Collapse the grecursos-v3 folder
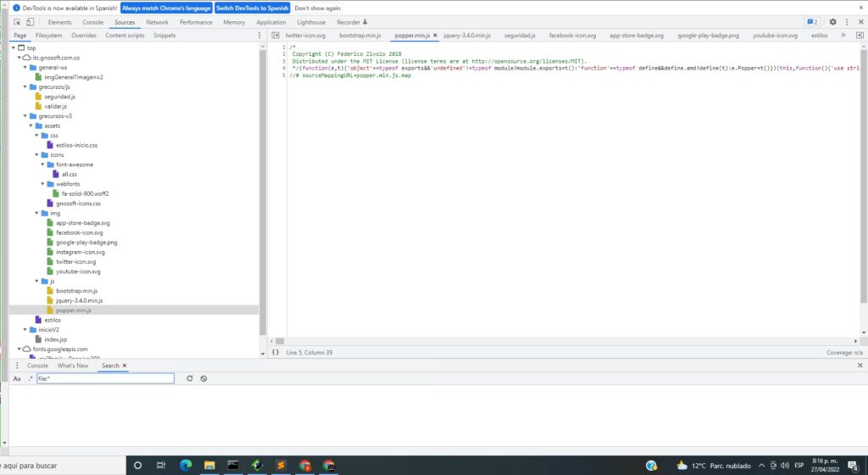Viewport: 868px width, 475px height. coord(25,116)
